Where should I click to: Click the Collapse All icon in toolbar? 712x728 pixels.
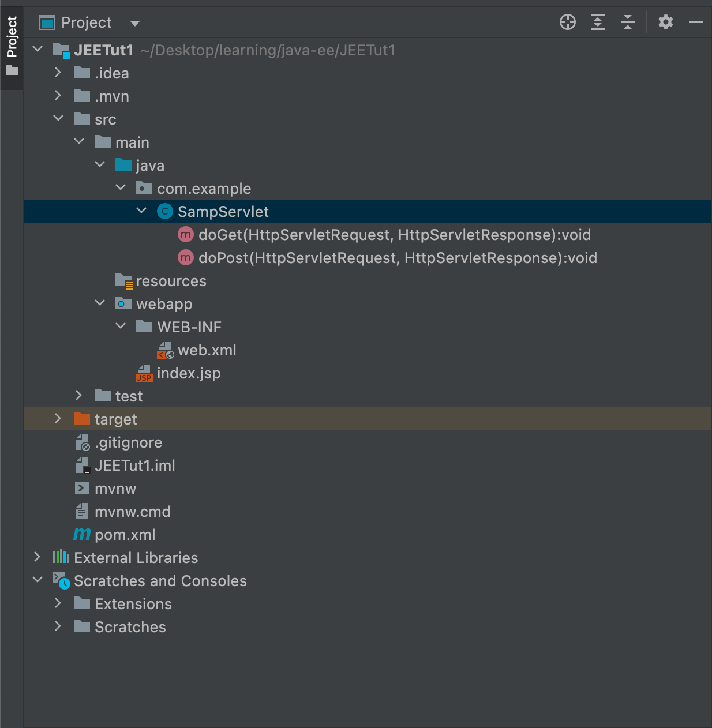[x=627, y=22]
